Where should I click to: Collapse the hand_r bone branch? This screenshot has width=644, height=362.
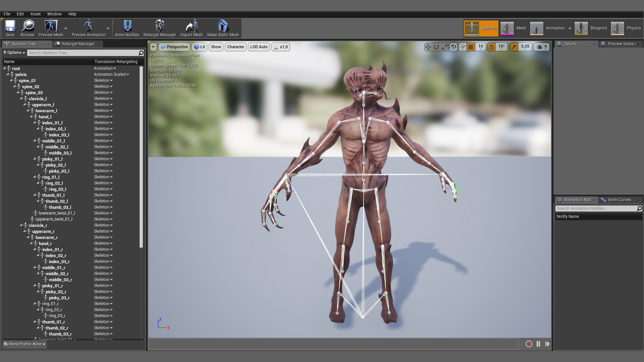[31, 243]
